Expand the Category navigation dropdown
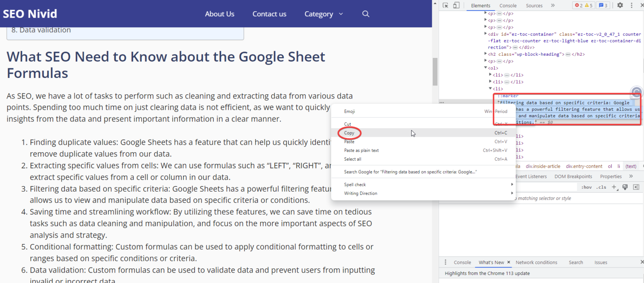 [x=323, y=14]
